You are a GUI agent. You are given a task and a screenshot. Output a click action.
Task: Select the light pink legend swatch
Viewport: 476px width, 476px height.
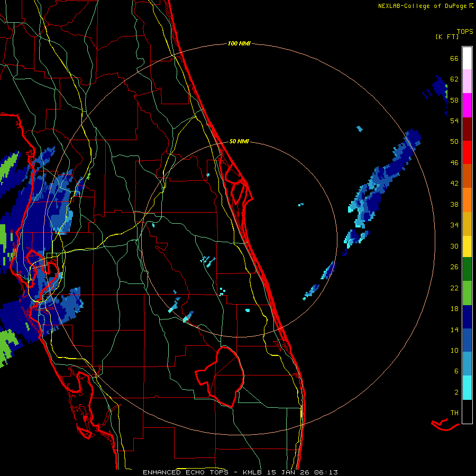pos(467,81)
